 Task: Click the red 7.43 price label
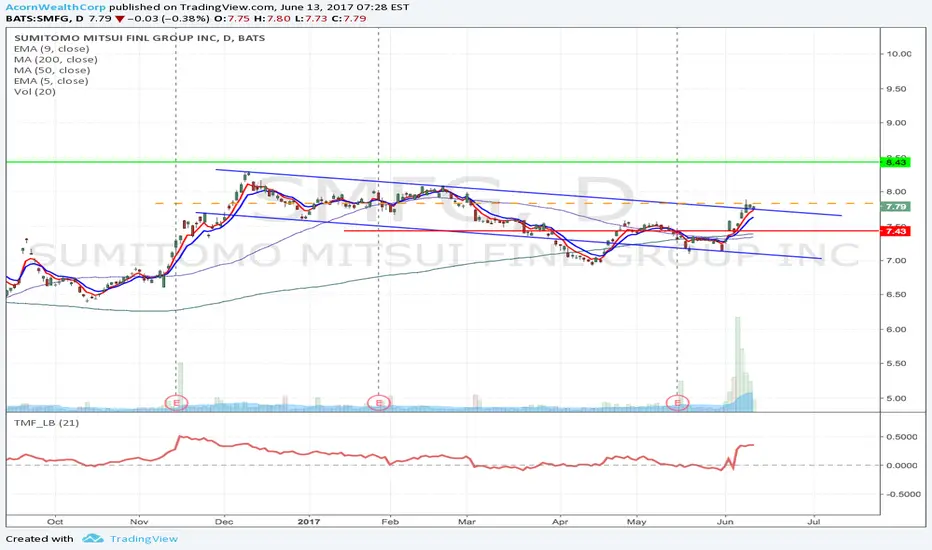click(x=895, y=231)
